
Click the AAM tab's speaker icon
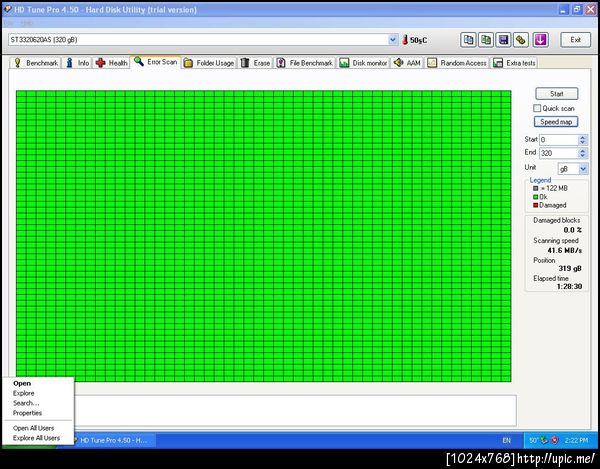pos(398,62)
